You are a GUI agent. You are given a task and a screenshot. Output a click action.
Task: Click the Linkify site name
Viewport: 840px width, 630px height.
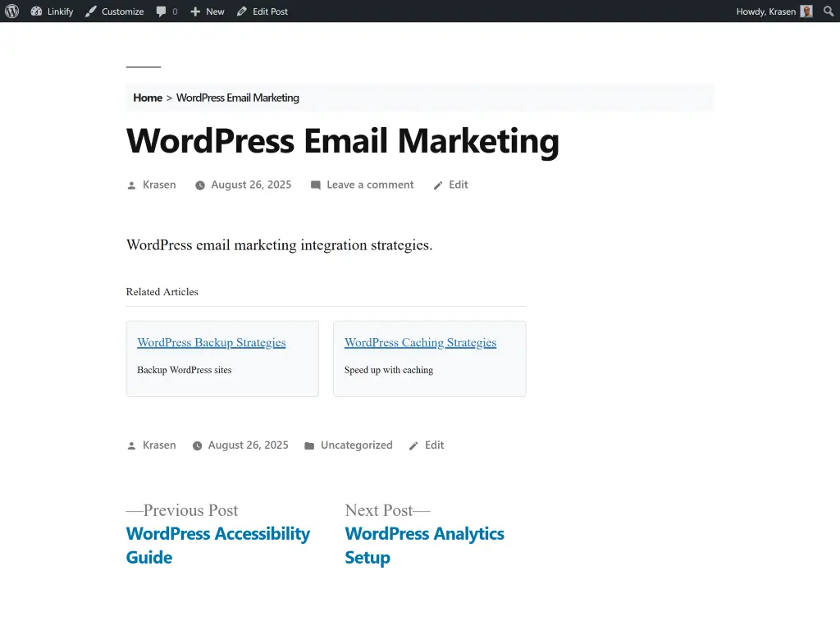pyautogui.click(x=60, y=11)
